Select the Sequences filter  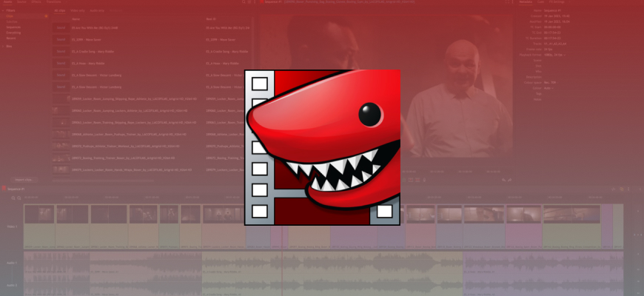13,27
